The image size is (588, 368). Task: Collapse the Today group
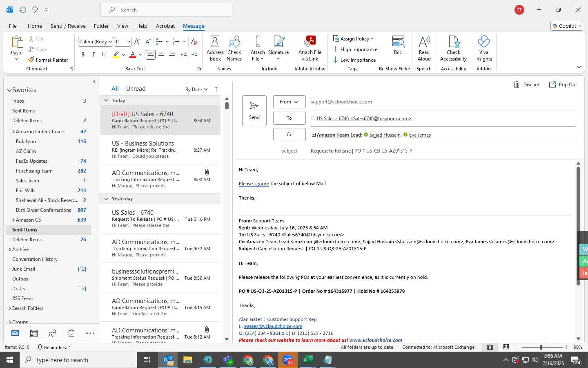[106, 101]
